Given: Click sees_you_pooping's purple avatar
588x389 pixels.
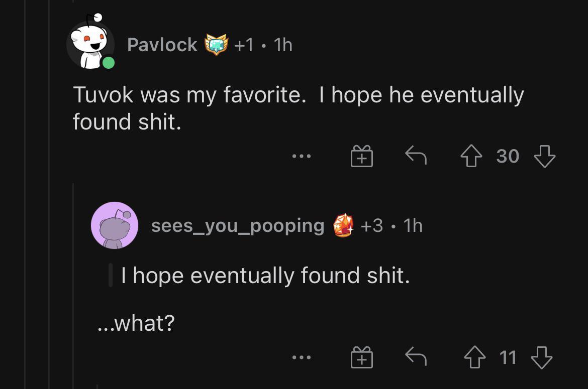Looking at the screenshot, I should click(114, 225).
